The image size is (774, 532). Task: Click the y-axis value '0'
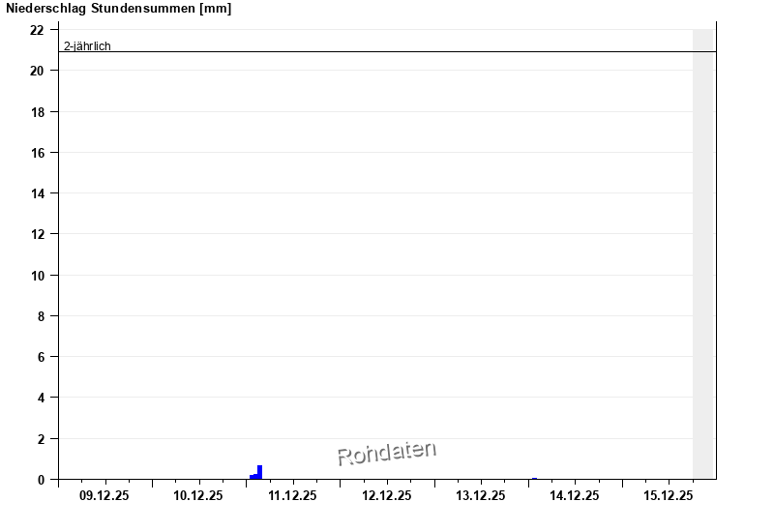pyautogui.click(x=41, y=480)
